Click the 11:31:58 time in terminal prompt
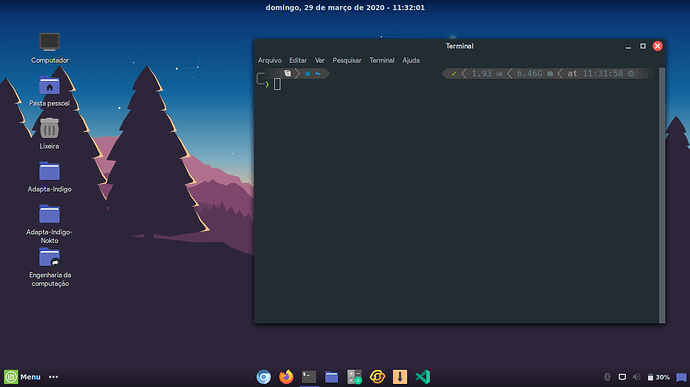This screenshot has width=690, height=387. pos(603,74)
